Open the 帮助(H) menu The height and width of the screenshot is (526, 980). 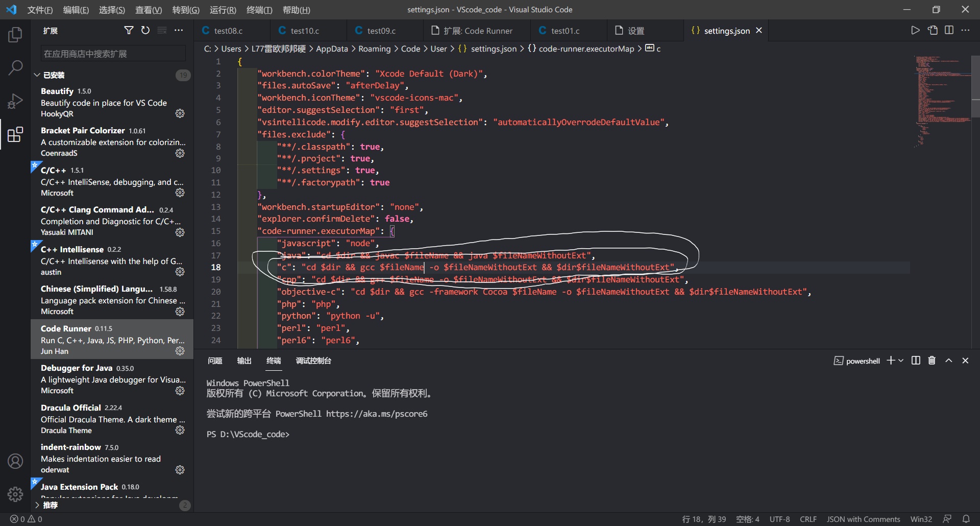tap(296, 10)
